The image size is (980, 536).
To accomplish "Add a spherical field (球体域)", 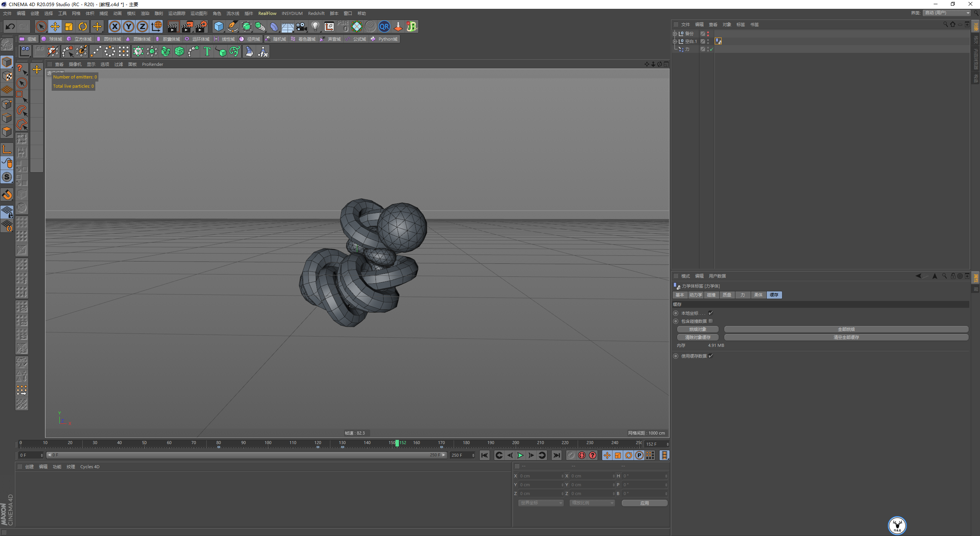I will (52, 39).
